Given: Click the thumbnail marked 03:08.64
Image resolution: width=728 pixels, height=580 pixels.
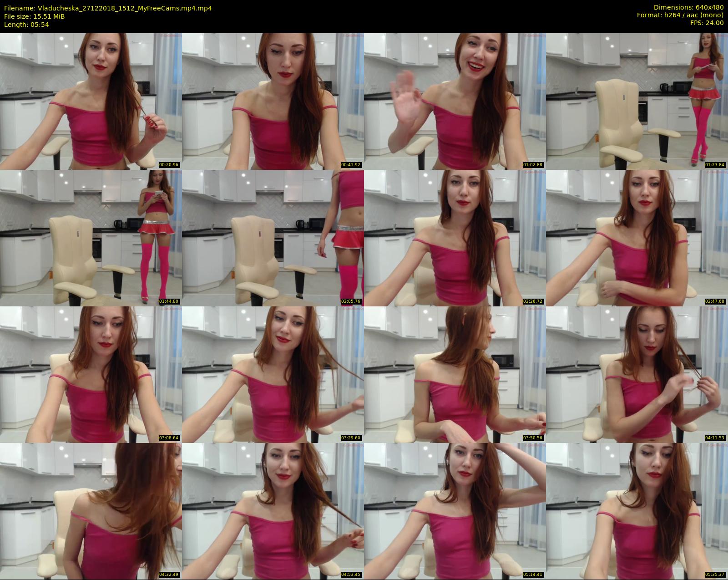Looking at the screenshot, I should click(91, 374).
